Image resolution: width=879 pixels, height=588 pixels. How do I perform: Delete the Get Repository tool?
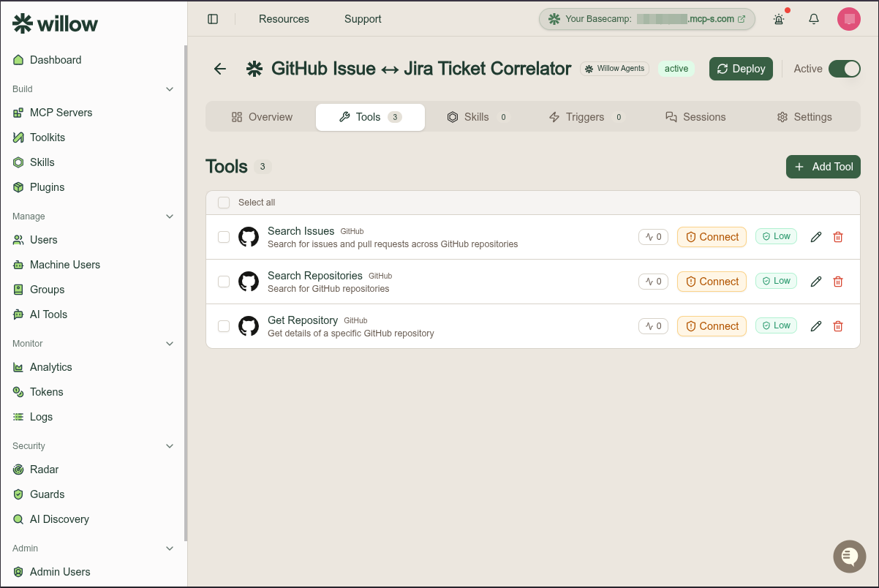coord(838,326)
